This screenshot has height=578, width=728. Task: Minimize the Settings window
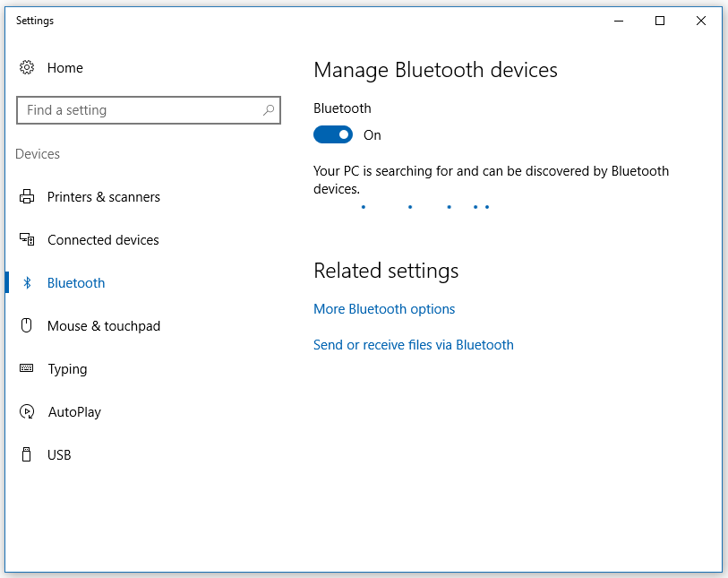tap(619, 21)
